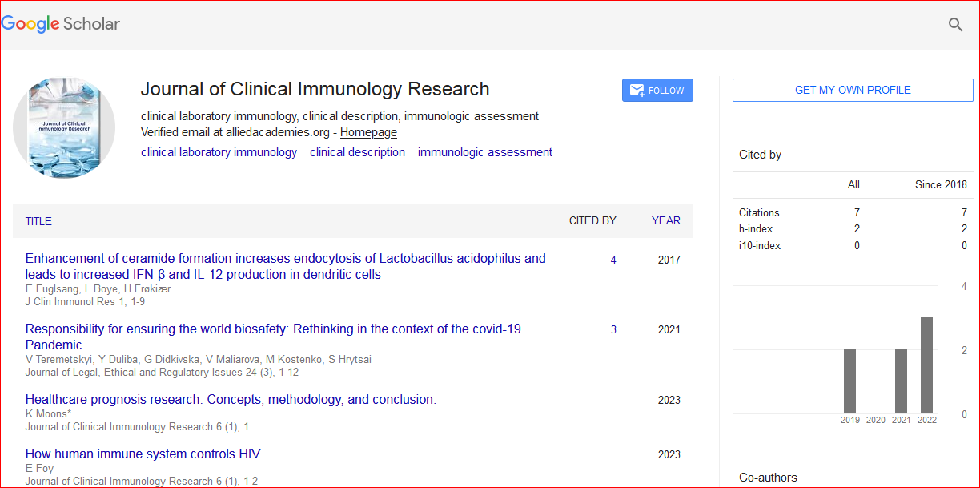Click the 2019 bar in citations chart
Image resolution: width=980 pixels, height=488 pixels.
849,381
